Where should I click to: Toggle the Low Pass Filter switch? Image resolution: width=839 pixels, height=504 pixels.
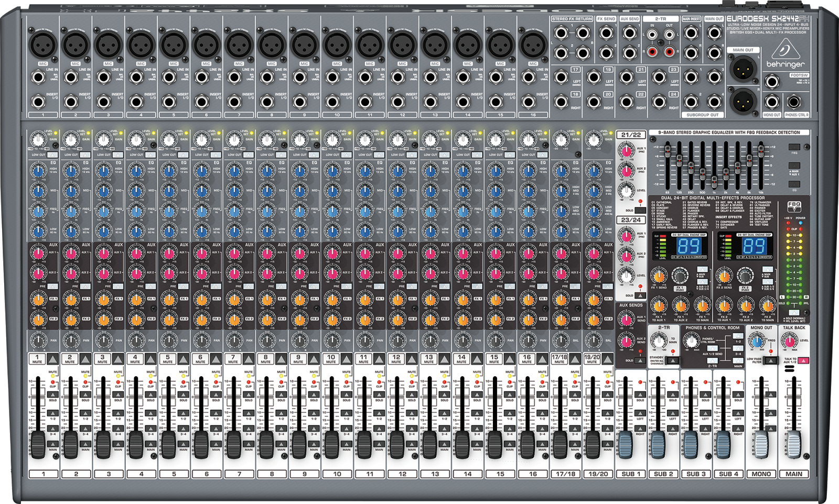(770, 360)
